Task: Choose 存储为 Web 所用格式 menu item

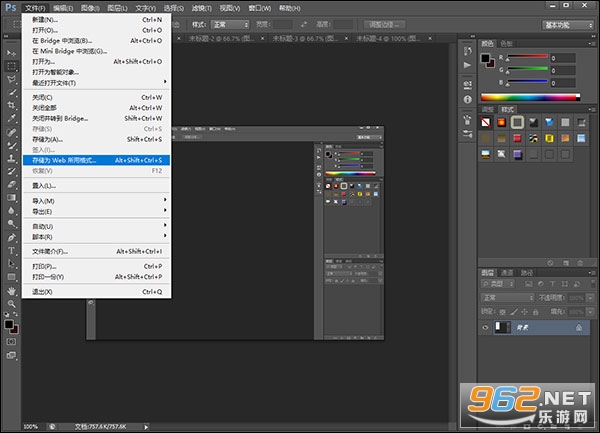Action: (x=96, y=160)
